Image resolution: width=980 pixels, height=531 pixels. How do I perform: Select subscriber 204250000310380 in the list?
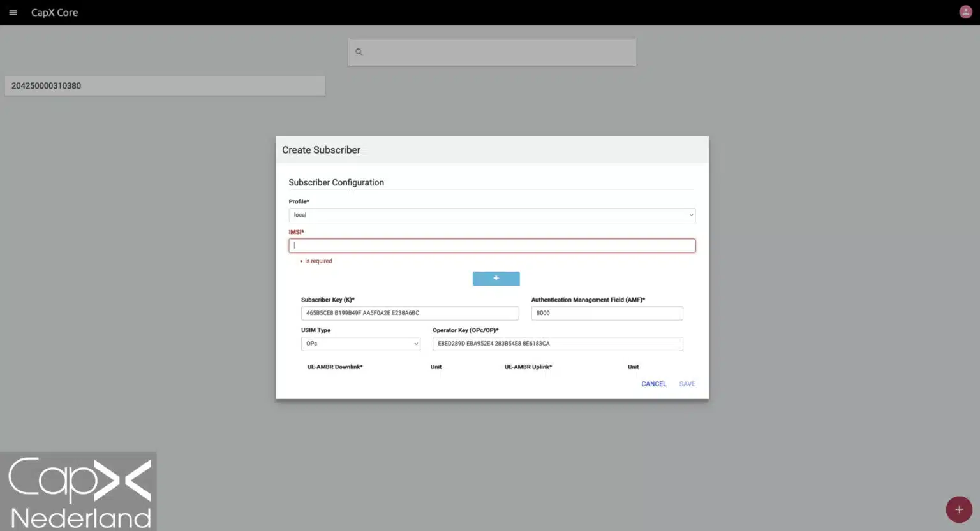[165, 85]
